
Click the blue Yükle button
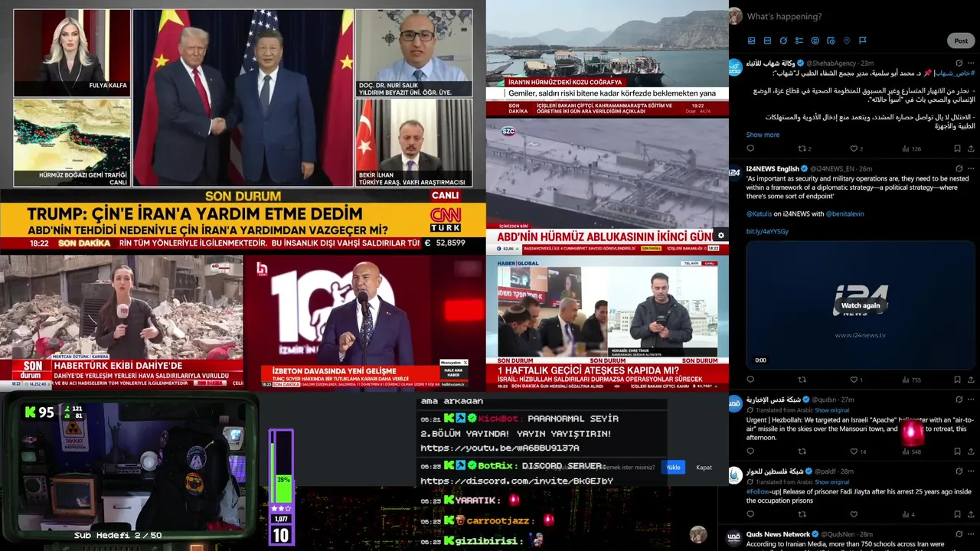pyautogui.click(x=673, y=467)
